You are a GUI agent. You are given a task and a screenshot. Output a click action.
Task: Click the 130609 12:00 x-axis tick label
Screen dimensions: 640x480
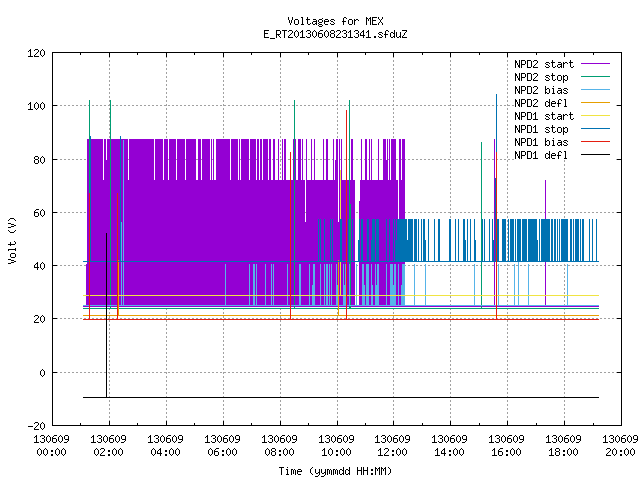393,446
